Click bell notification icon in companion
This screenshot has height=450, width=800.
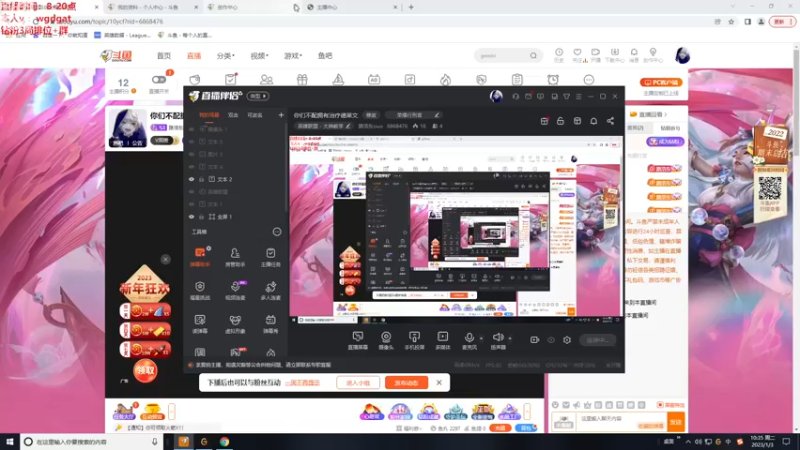[593, 121]
